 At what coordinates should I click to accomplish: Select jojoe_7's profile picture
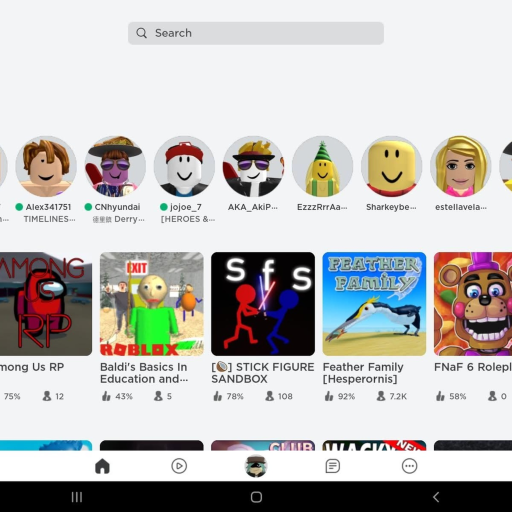184,166
